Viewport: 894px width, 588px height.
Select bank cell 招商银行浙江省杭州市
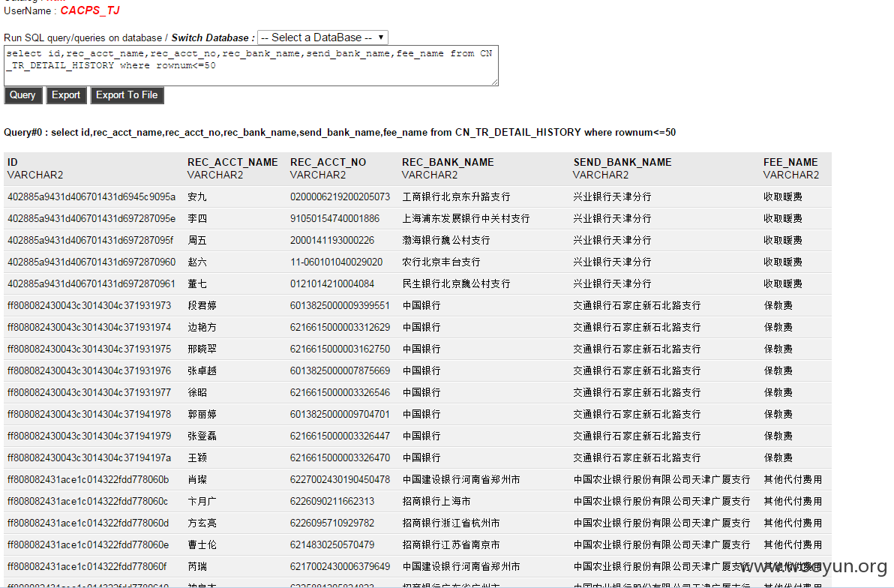[451, 523]
